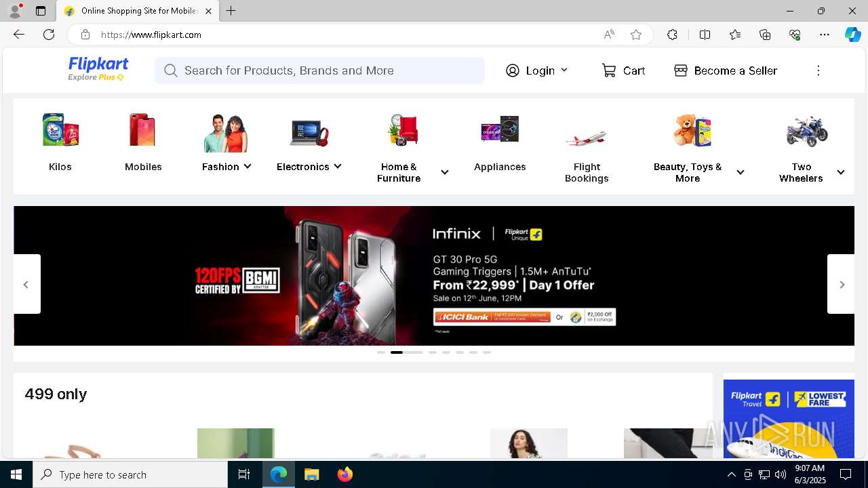Click the Explore Plus link
Screen dimensions: 868x488
coord(96,77)
